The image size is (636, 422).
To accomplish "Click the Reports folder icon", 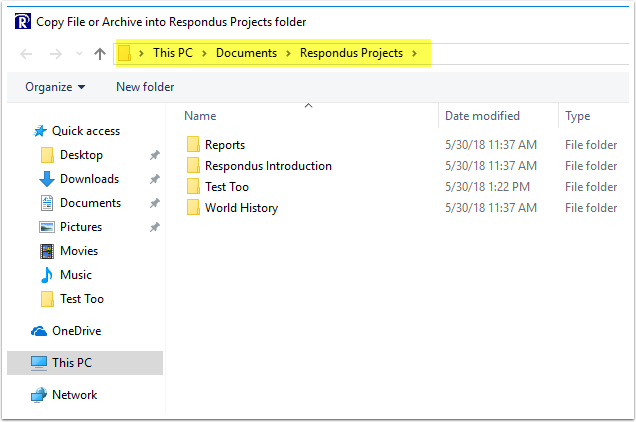I will pyautogui.click(x=193, y=144).
